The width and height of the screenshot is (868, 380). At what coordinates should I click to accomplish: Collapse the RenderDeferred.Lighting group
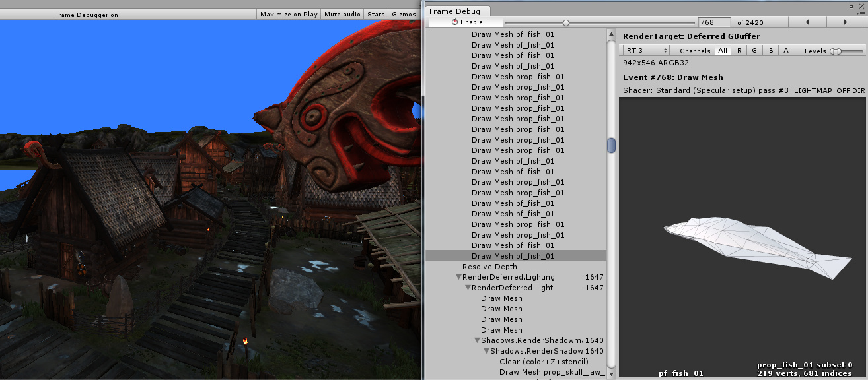pos(458,277)
